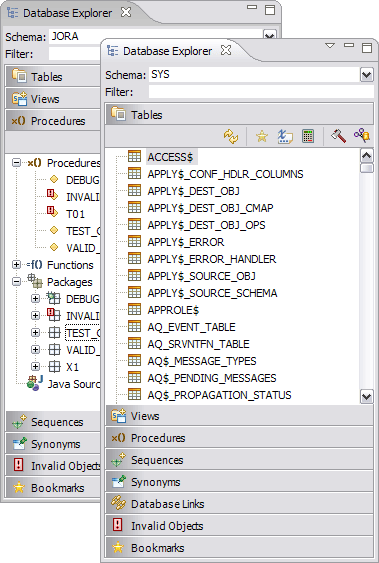Click the bookmark star toolbar icon
The width and height of the screenshot is (379, 563).
(262, 136)
